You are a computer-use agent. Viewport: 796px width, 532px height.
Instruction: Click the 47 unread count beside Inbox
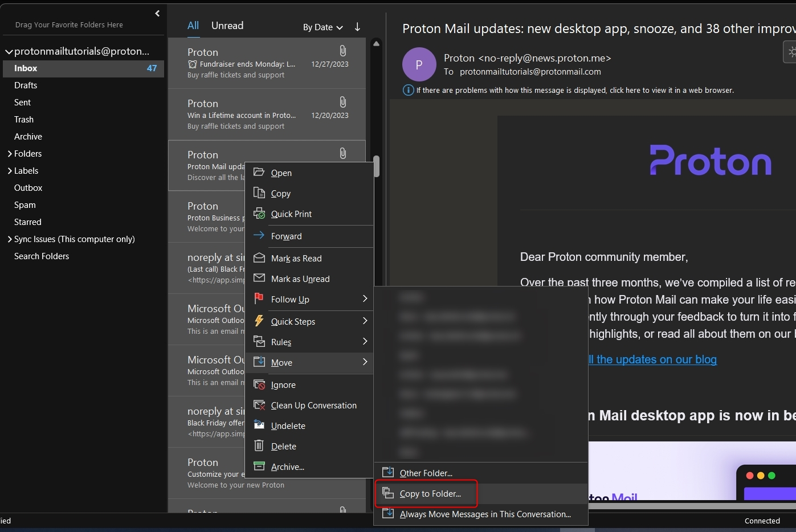pyautogui.click(x=152, y=68)
